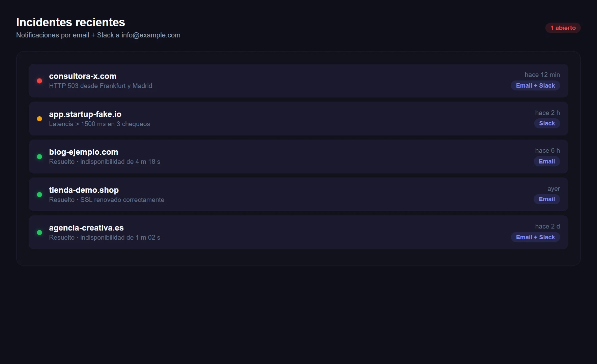Open the tienda-demo.shop incident
The height and width of the screenshot is (364, 597).
[x=84, y=190]
